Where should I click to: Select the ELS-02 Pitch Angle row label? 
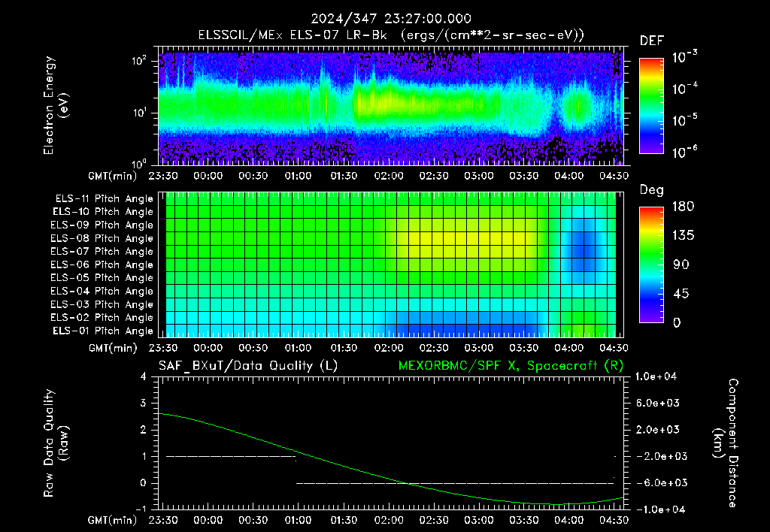[x=102, y=318]
